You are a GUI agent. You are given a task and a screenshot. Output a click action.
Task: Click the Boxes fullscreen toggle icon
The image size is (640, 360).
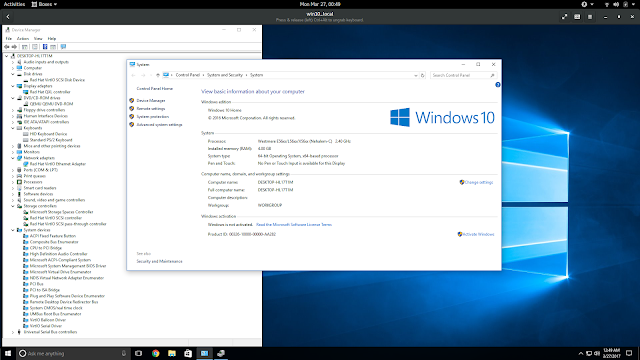(x=564, y=17)
